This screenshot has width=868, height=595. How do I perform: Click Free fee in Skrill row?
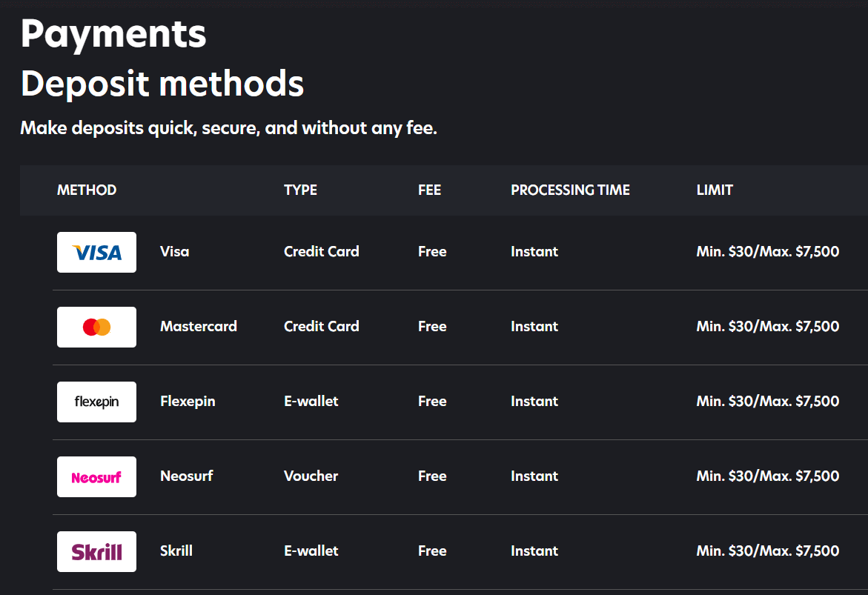432,551
